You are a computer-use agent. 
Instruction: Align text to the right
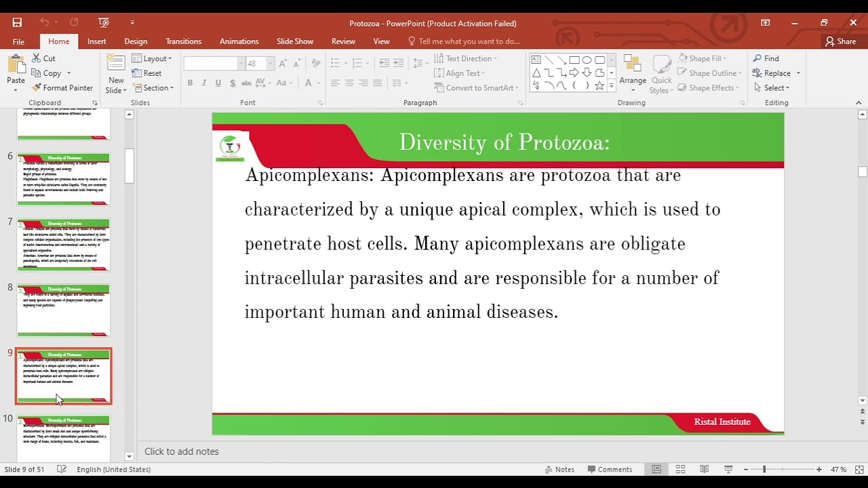pyautogui.click(x=363, y=83)
